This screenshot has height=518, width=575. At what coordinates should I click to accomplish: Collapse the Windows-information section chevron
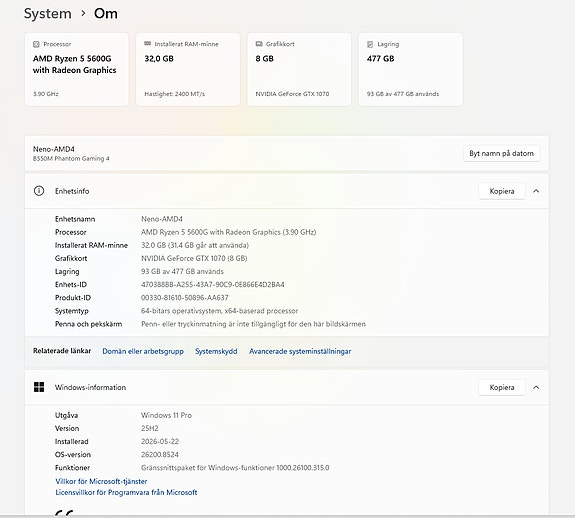point(536,387)
